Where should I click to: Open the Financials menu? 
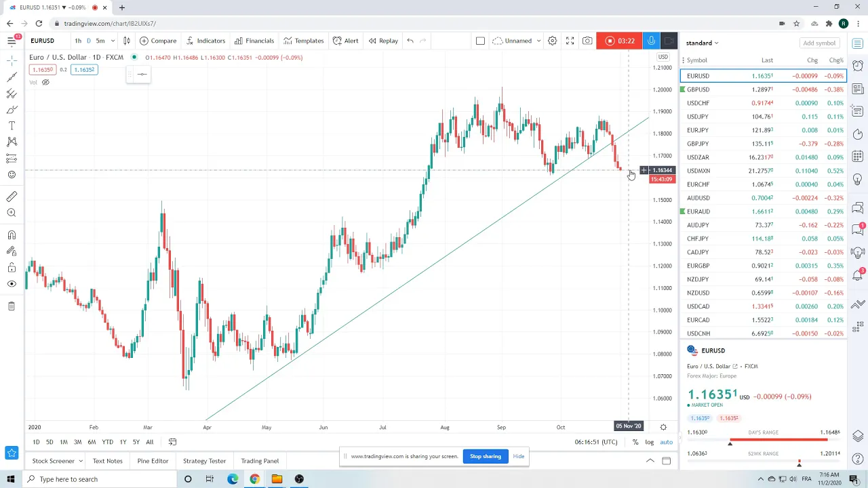(254, 41)
